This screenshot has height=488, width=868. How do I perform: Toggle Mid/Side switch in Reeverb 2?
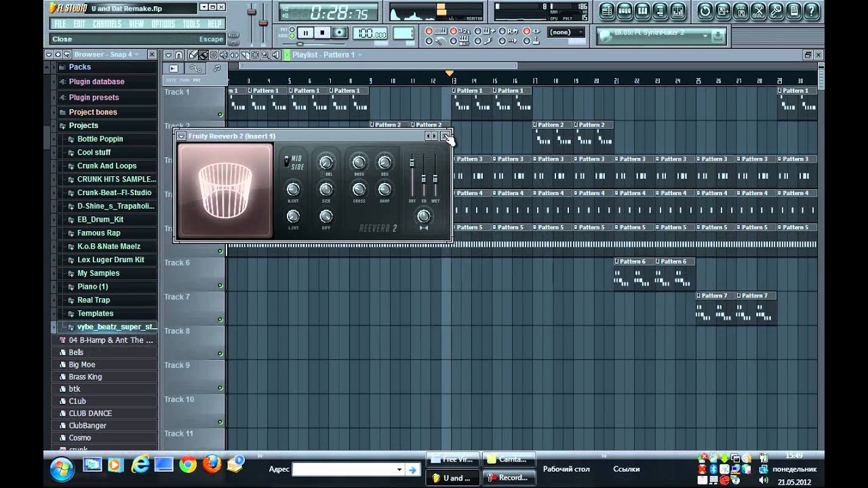pyautogui.click(x=287, y=161)
